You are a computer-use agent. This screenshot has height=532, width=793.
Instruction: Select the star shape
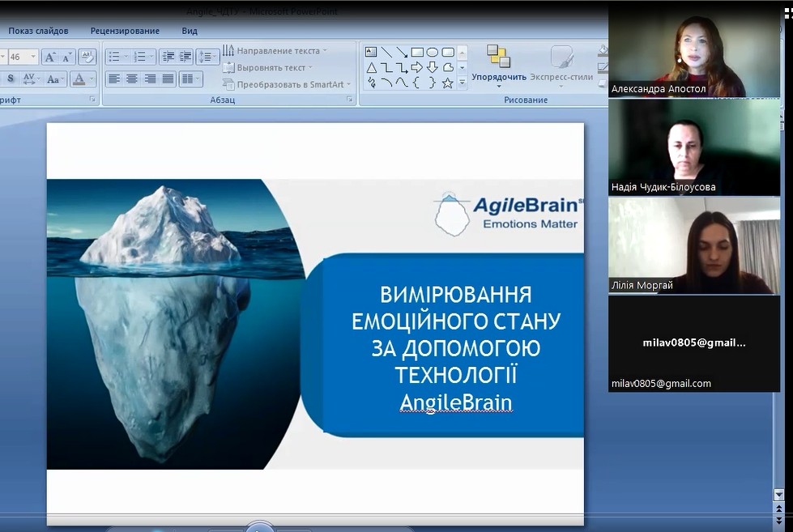point(448,83)
